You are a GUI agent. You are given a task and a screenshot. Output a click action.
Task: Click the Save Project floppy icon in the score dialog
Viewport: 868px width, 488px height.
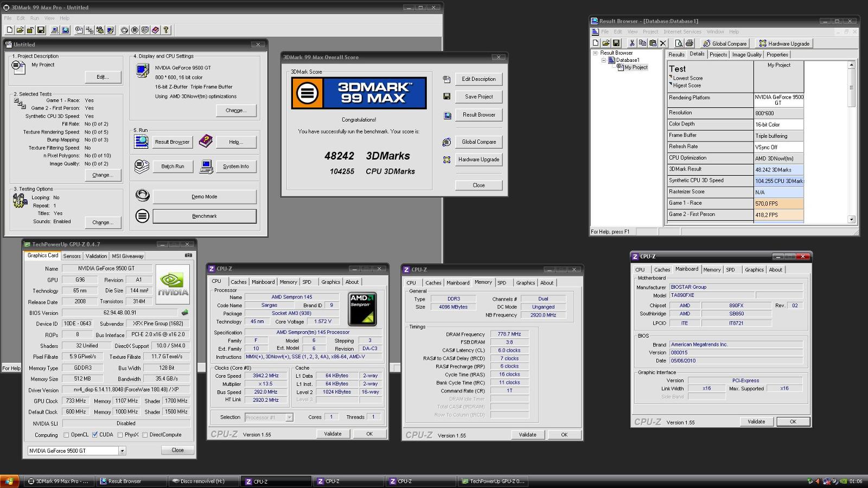click(x=446, y=97)
